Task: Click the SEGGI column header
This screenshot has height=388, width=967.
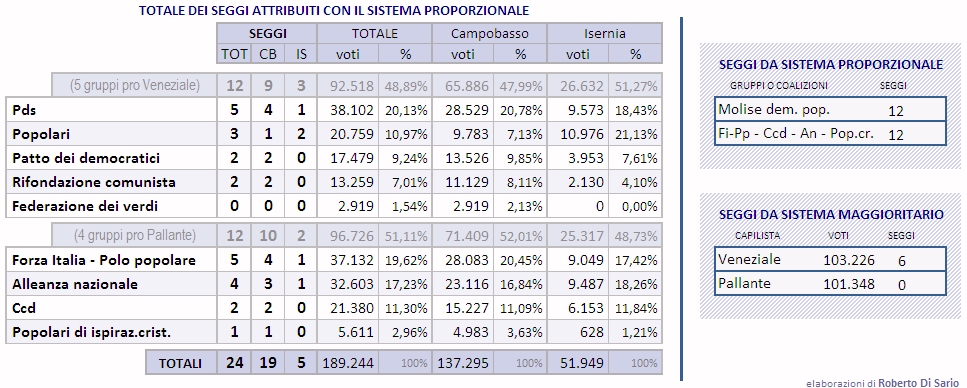Action: (x=268, y=33)
